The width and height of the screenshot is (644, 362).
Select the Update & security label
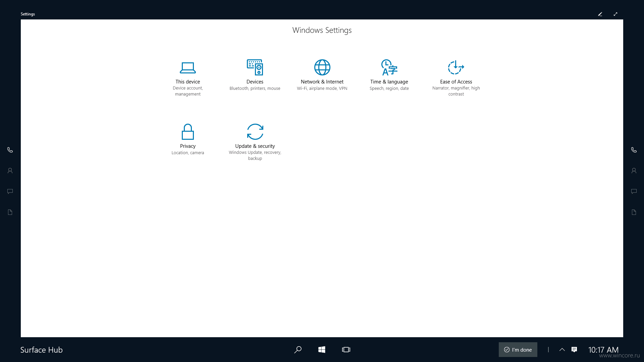click(x=255, y=146)
